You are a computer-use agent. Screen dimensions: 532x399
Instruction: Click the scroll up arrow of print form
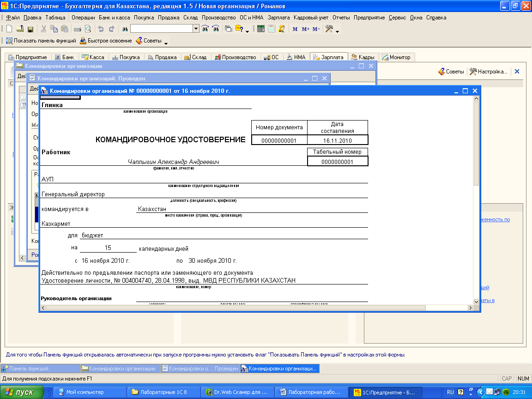click(477, 98)
